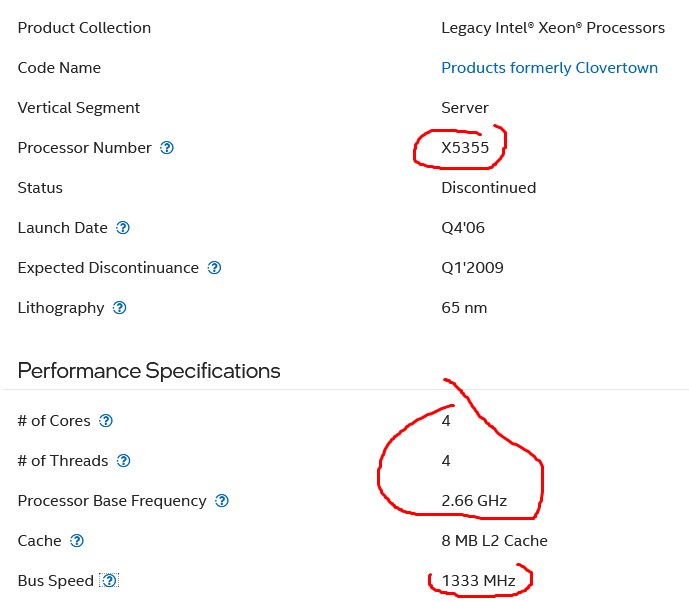The height and width of the screenshot is (602, 689).
Task: Open Products formerly Clovertown link
Action: point(549,68)
